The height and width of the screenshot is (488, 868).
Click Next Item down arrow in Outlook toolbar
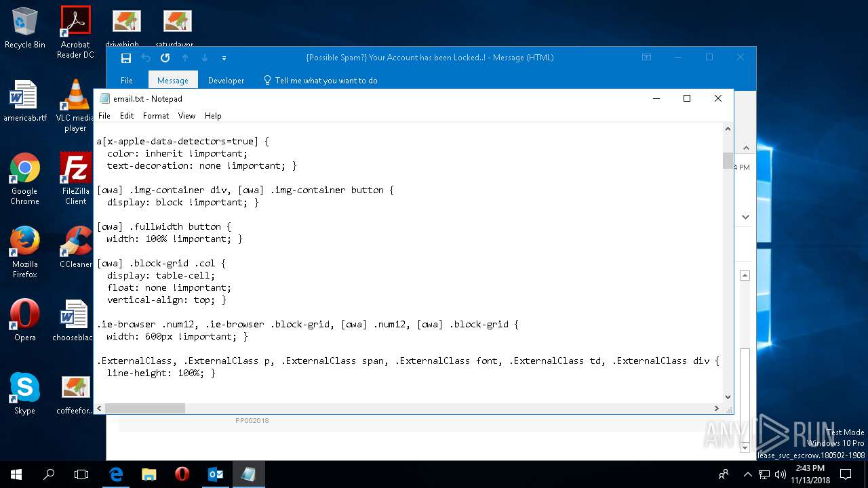(x=204, y=58)
